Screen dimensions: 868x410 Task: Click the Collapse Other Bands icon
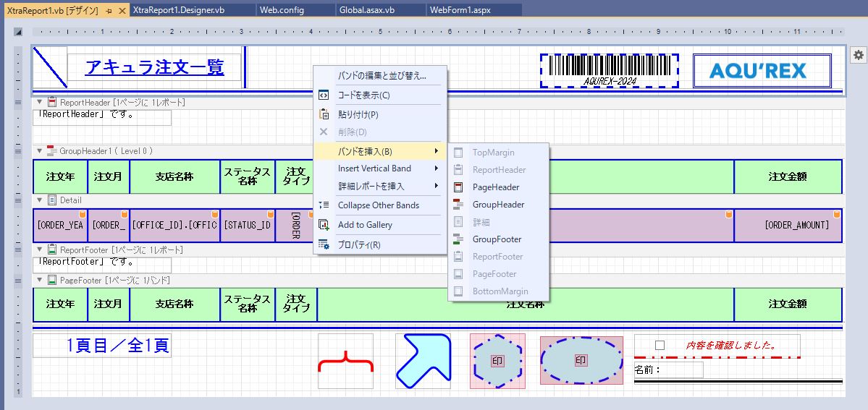coord(324,205)
